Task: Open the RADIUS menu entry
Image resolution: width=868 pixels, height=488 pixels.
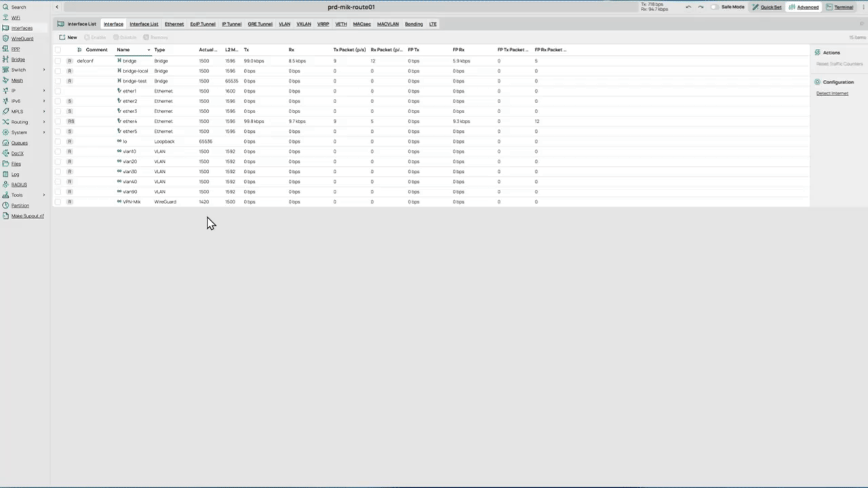Action: pos(19,184)
